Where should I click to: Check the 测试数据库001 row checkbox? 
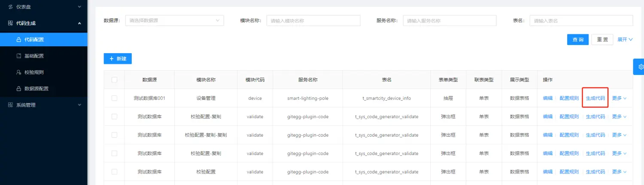click(x=114, y=98)
